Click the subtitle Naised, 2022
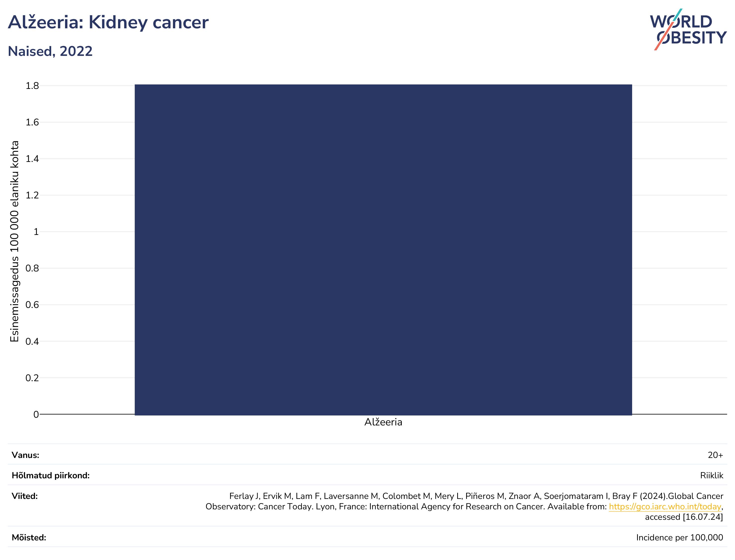Image resolution: width=735 pixels, height=560 pixels. (x=50, y=51)
